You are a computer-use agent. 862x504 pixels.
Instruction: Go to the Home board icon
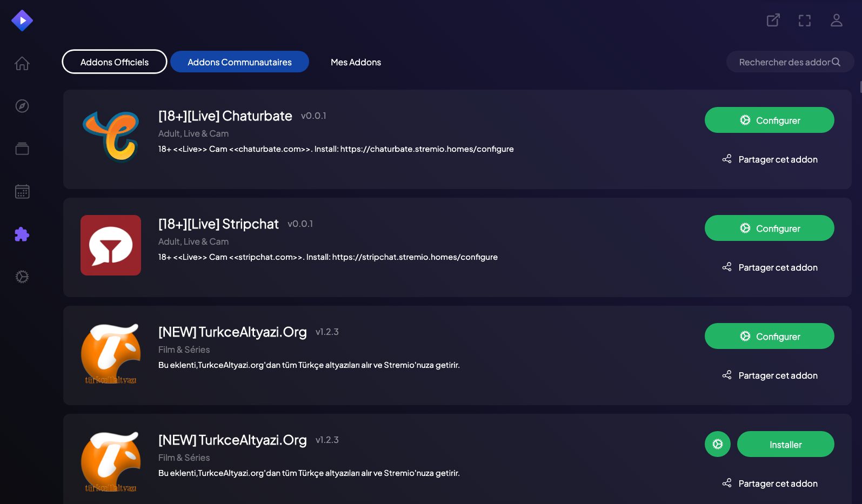22,63
